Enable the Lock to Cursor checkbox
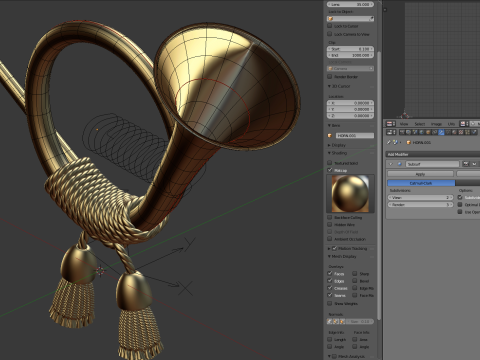The height and width of the screenshot is (360, 480). coord(330,26)
